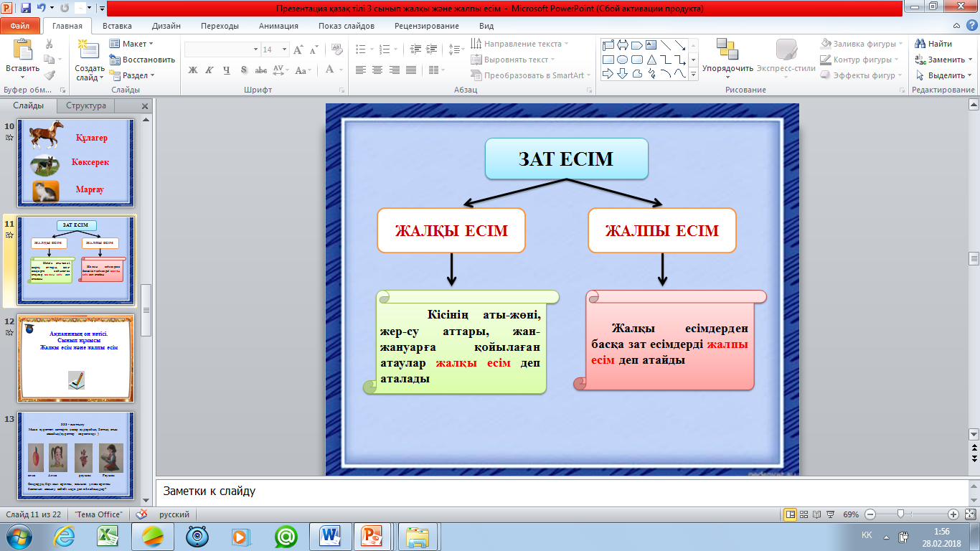Click the Paste clipboard icon

pos(23,49)
